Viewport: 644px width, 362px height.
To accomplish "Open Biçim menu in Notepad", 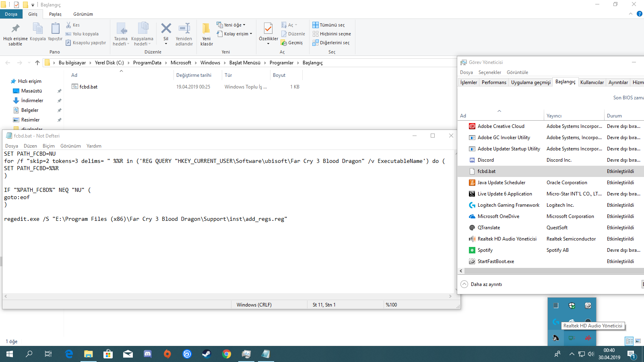I will [49, 146].
